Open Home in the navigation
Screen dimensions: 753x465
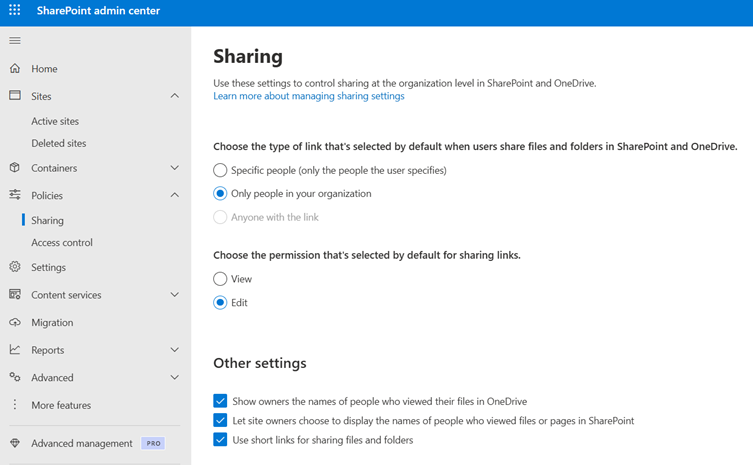coord(44,69)
